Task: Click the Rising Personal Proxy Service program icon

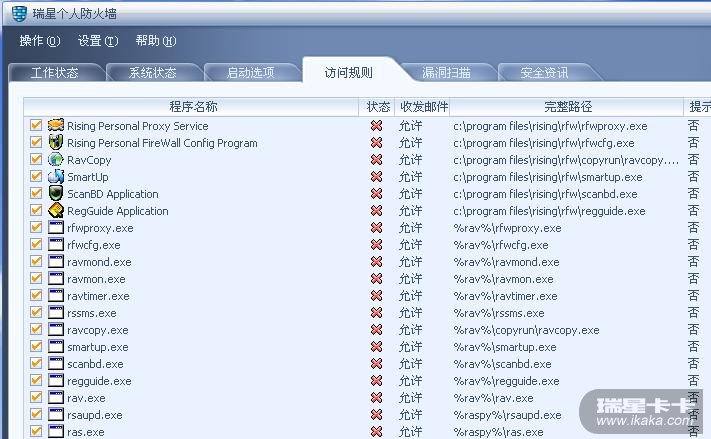Action: [x=56, y=125]
